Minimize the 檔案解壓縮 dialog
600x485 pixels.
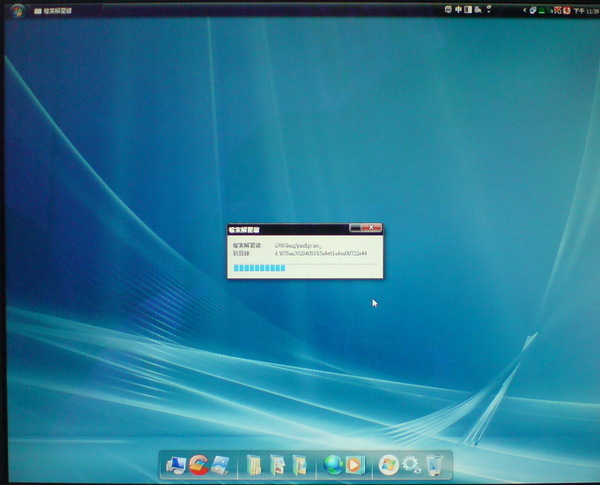[355, 228]
